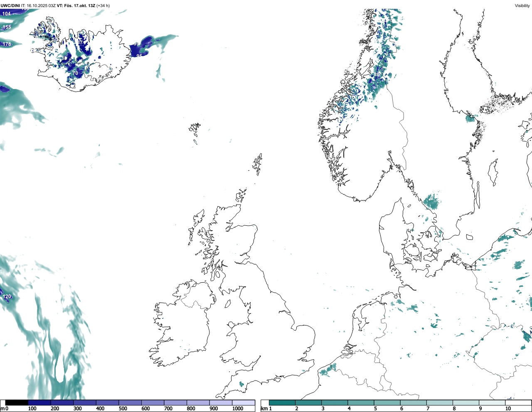532x412 pixels.
Task: Click the 9–10 km palest teal swatch
Action: click(x=492, y=402)
